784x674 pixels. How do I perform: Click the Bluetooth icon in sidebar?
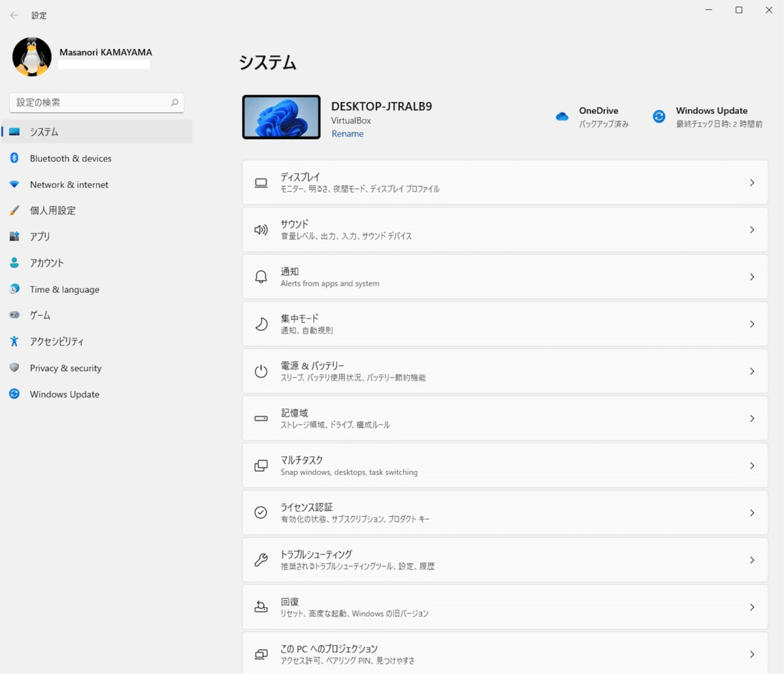pos(14,158)
